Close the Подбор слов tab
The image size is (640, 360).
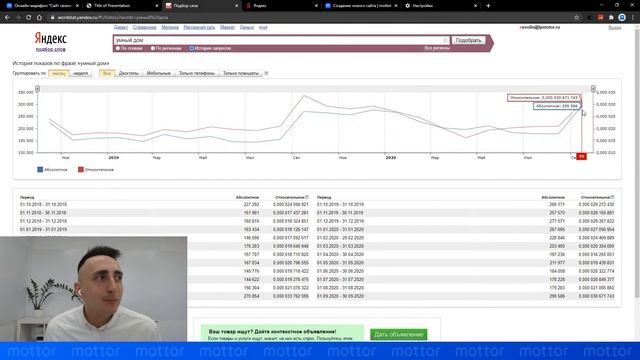pos(236,6)
